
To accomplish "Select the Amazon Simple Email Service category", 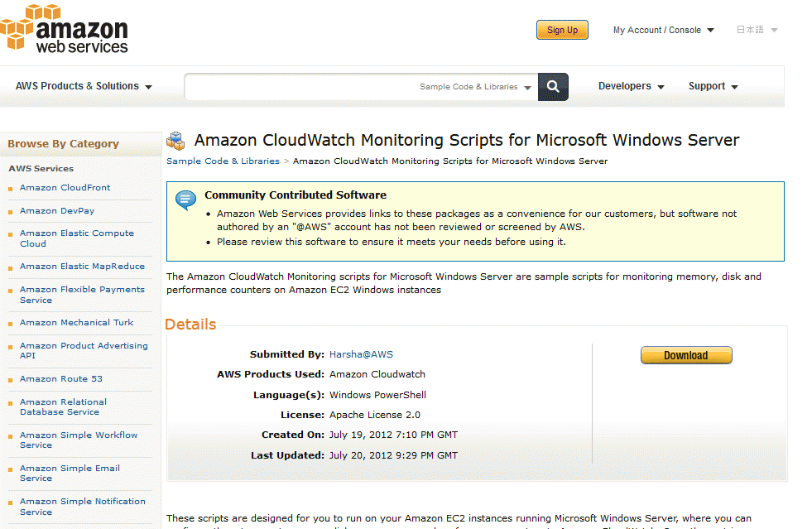I will pyautogui.click(x=70, y=473).
